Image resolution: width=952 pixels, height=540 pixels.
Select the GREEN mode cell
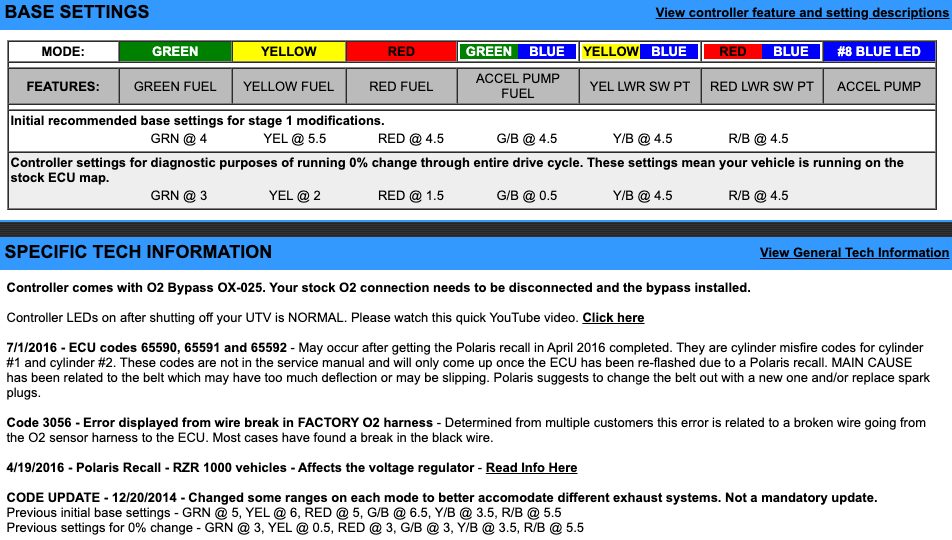(175, 52)
